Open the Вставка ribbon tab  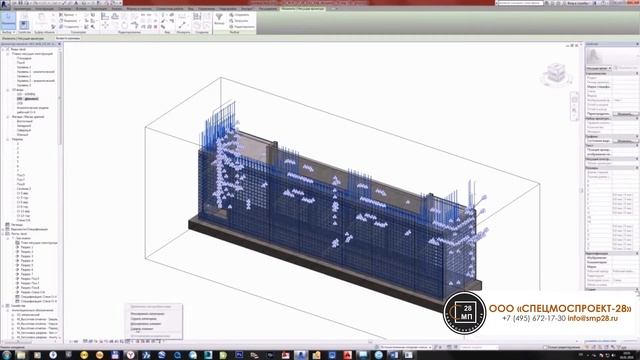81,9
